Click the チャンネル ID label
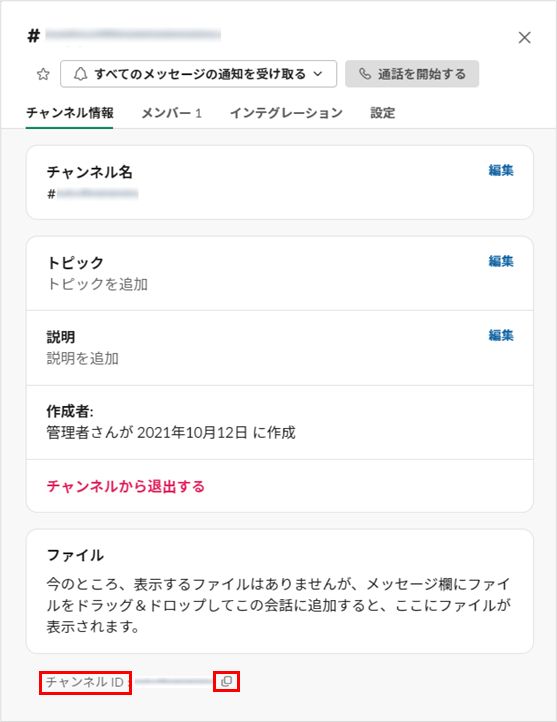Screen dimensions: 557x722 [85, 682]
